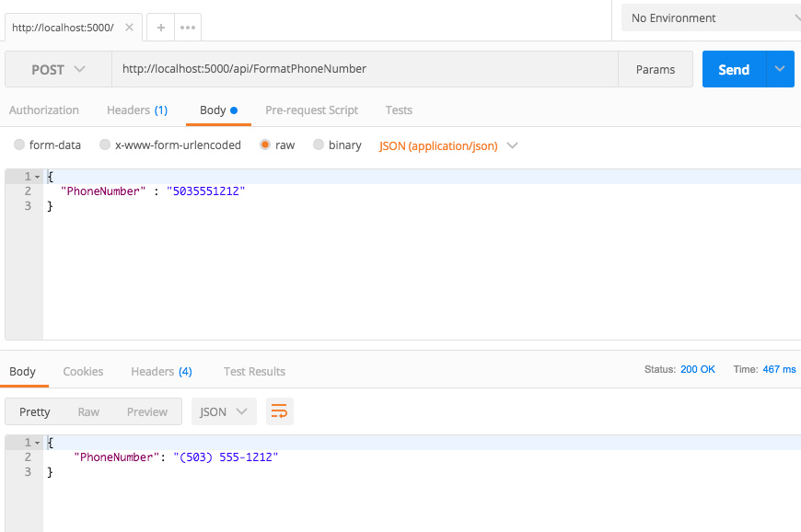Screen dimensions: 801x532
Task: Open the POST method dropdown
Action: tap(57, 69)
